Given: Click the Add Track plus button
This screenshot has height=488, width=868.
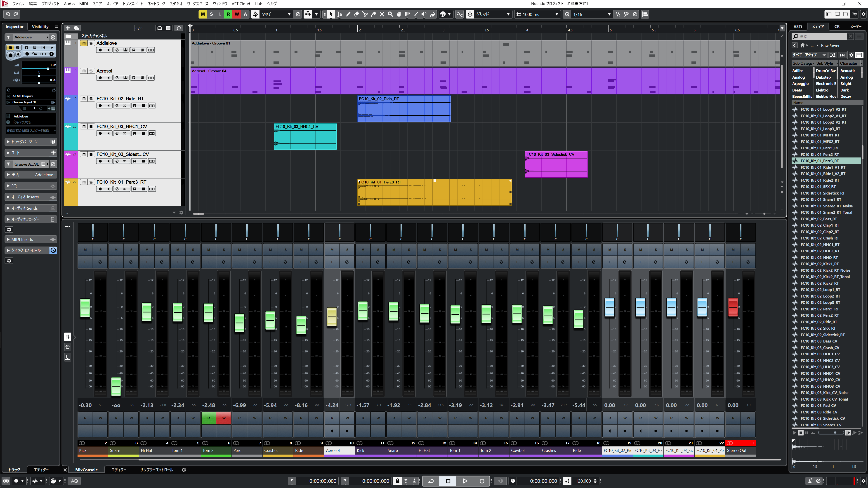Looking at the screenshot, I should [68, 28].
